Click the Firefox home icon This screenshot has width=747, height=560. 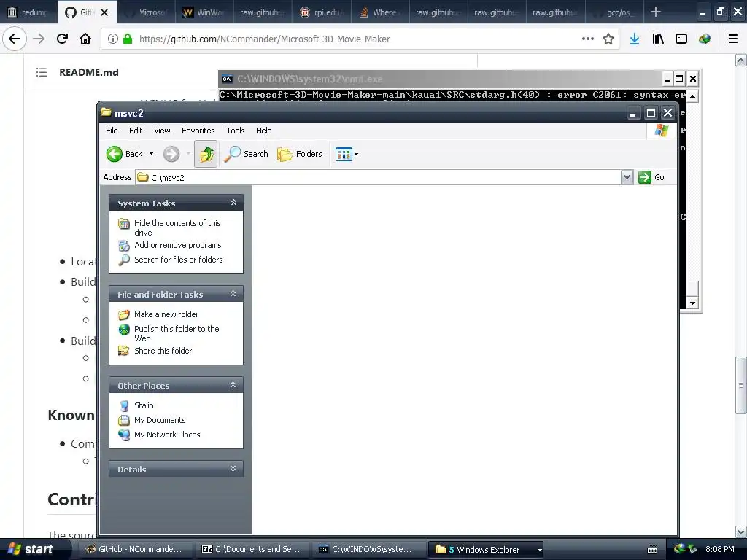(x=85, y=39)
